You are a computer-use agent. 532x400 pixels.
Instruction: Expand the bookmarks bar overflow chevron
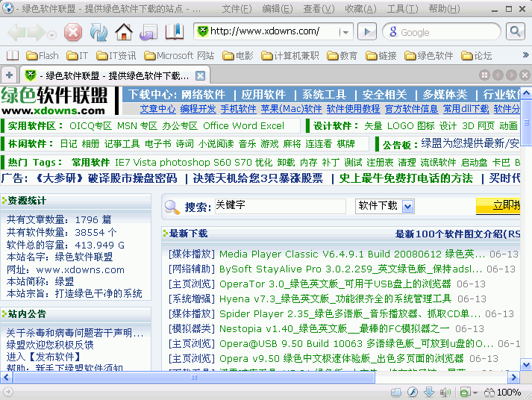(x=525, y=54)
